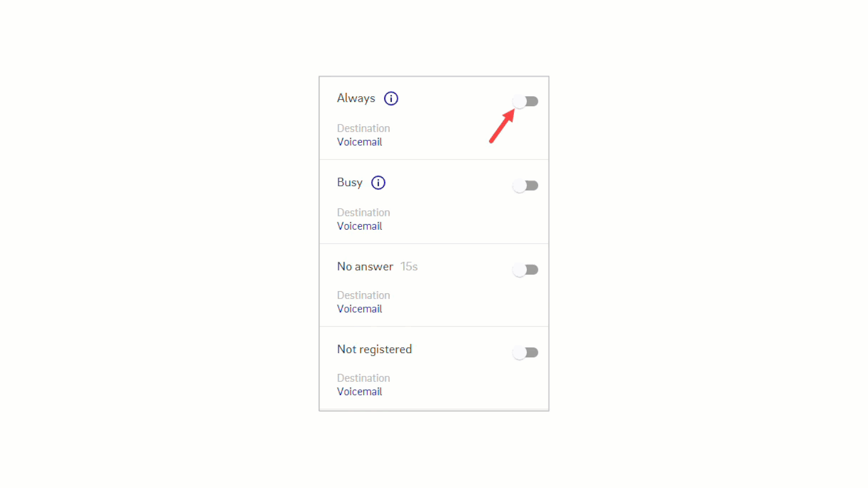Screen dimensions: 868x488
Task: Switch on the Not registered toggle
Action: point(525,353)
